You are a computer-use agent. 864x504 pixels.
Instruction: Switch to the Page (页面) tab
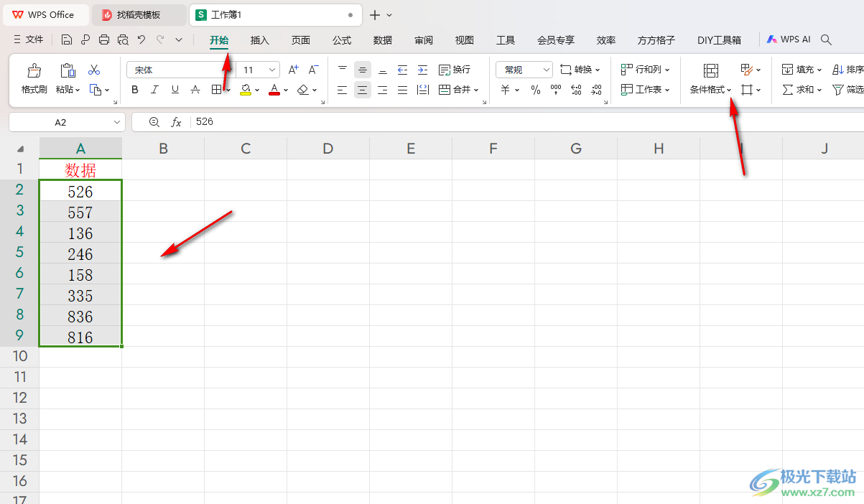(300, 40)
